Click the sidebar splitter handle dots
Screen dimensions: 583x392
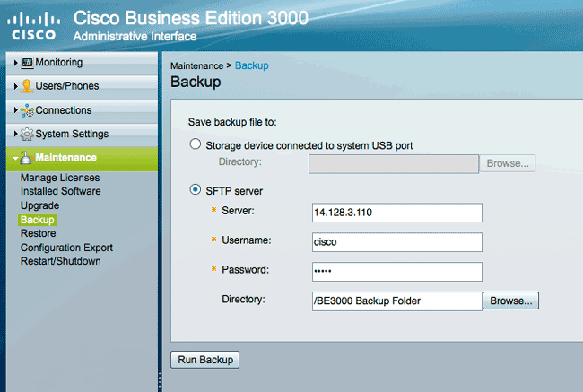(160, 379)
